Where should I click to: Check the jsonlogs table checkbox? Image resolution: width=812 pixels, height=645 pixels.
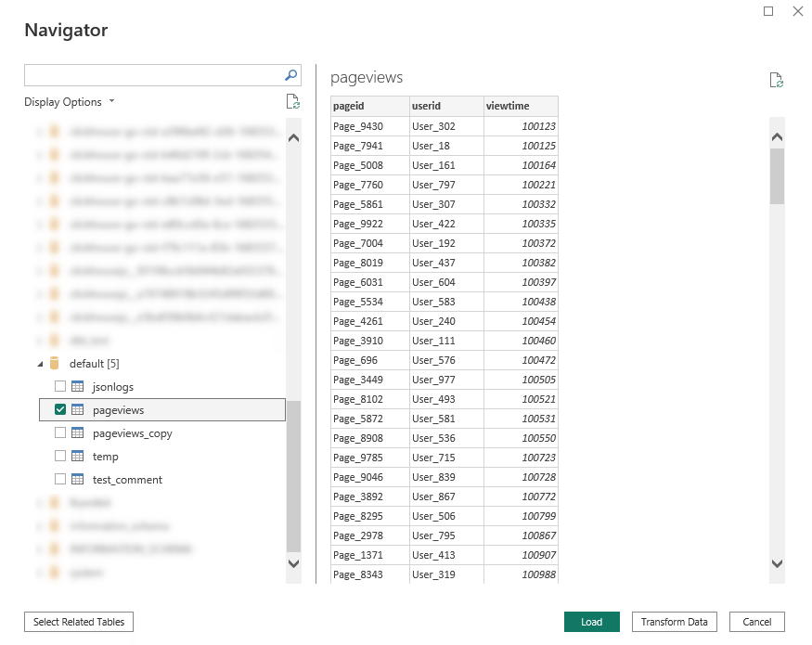(60, 387)
